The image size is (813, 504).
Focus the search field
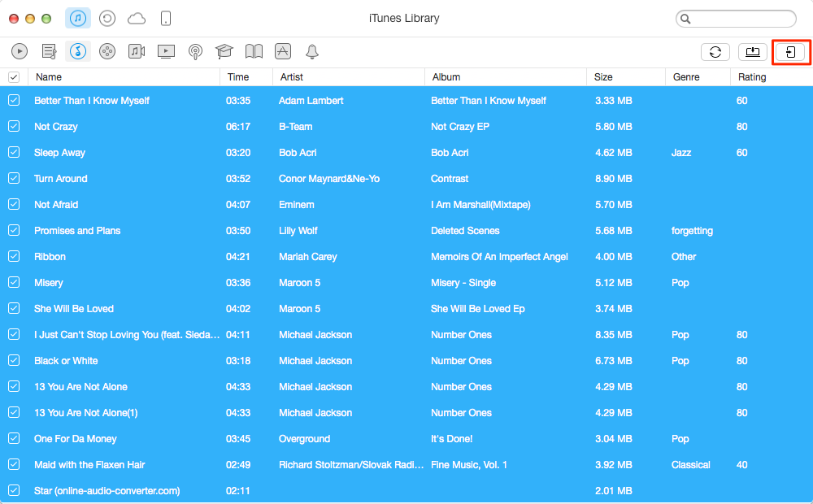coord(736,19)
